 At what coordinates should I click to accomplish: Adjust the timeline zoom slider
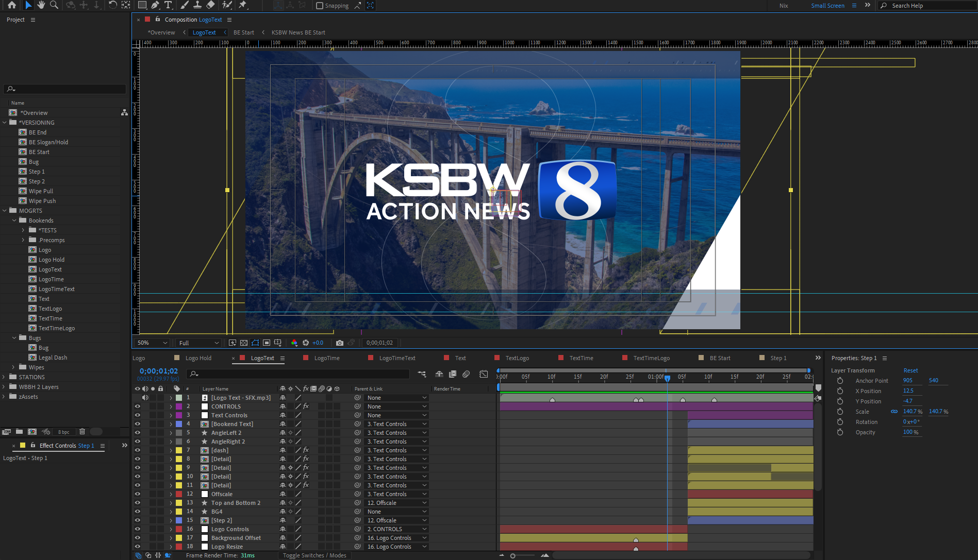click(513, 555)
